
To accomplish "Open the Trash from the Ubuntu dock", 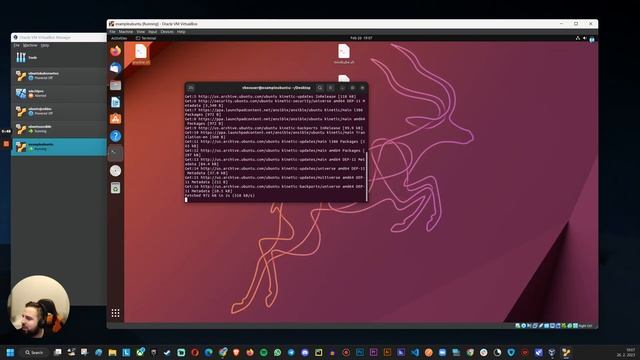I will pyautogui.click(x=116, y=188).
